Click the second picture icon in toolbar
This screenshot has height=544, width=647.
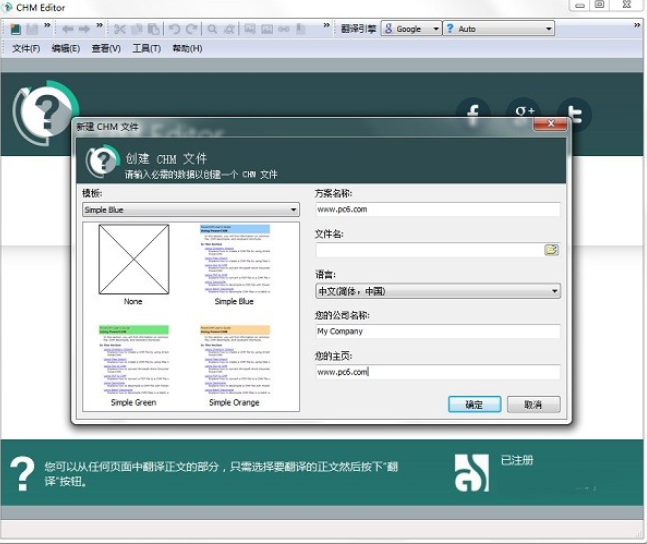pyautogui.click(x=267, y=29)
